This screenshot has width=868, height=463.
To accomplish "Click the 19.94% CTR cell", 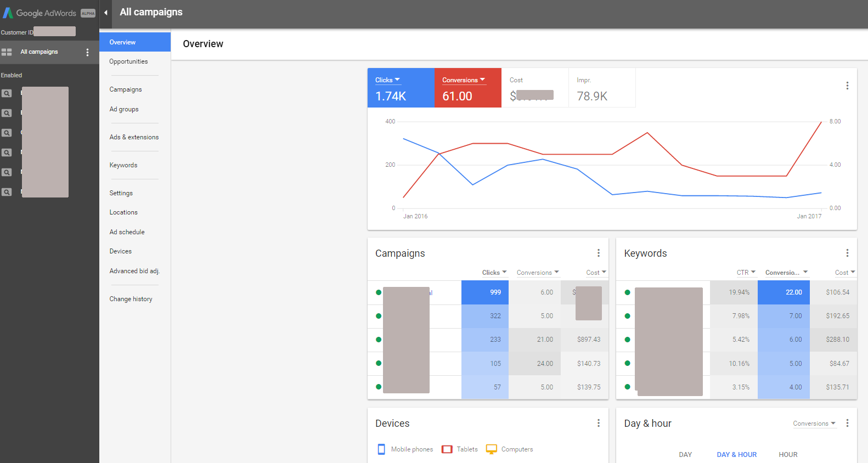I will (734, 292).
